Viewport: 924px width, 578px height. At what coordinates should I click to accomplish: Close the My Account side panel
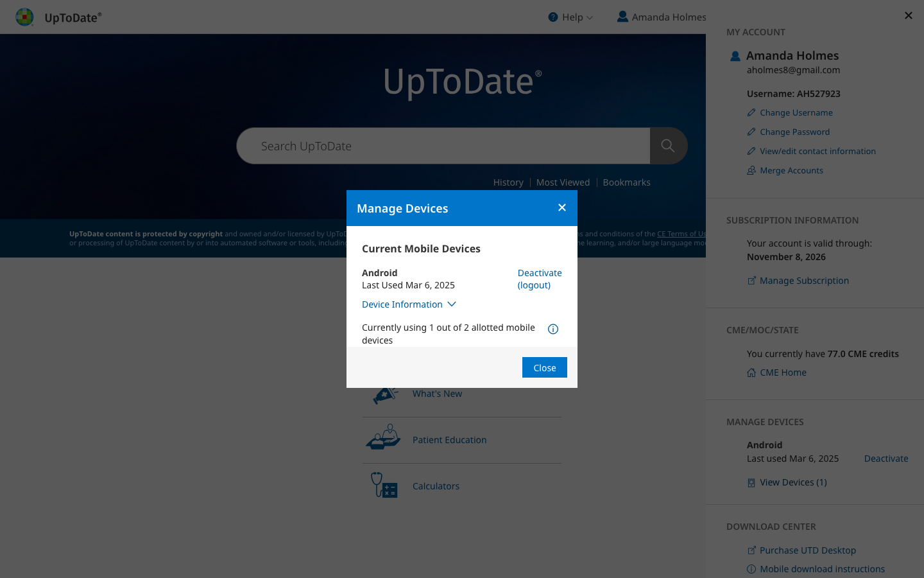point(909,15)
